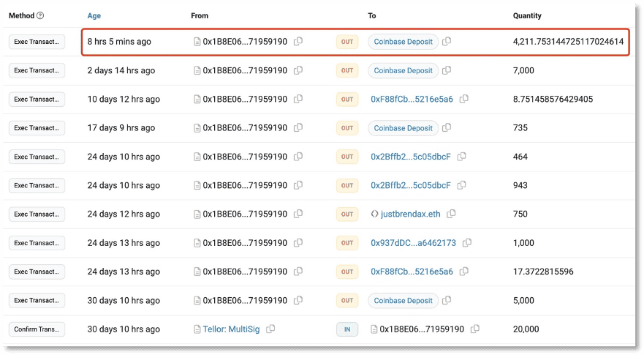Copy 0xF88fCb...5216e5a6 address in 8.7514 quantity row
The image size is (644, 355).
463,99
